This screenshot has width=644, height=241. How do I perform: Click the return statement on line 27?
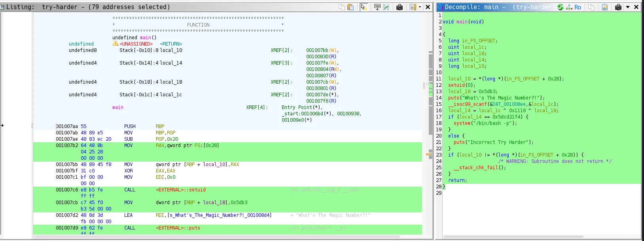click(x=458, y=180)
